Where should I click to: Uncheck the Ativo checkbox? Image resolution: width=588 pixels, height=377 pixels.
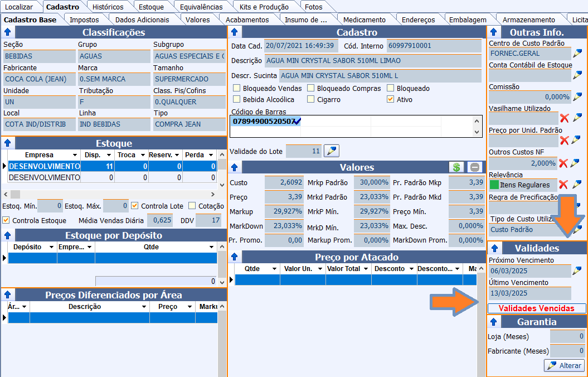point(391,99)
